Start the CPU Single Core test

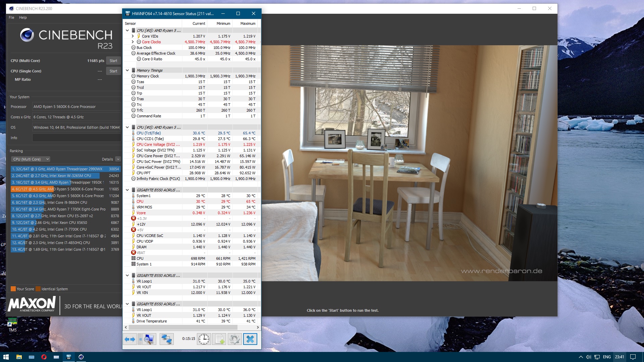pyautogui.click(x=113, y=71)
